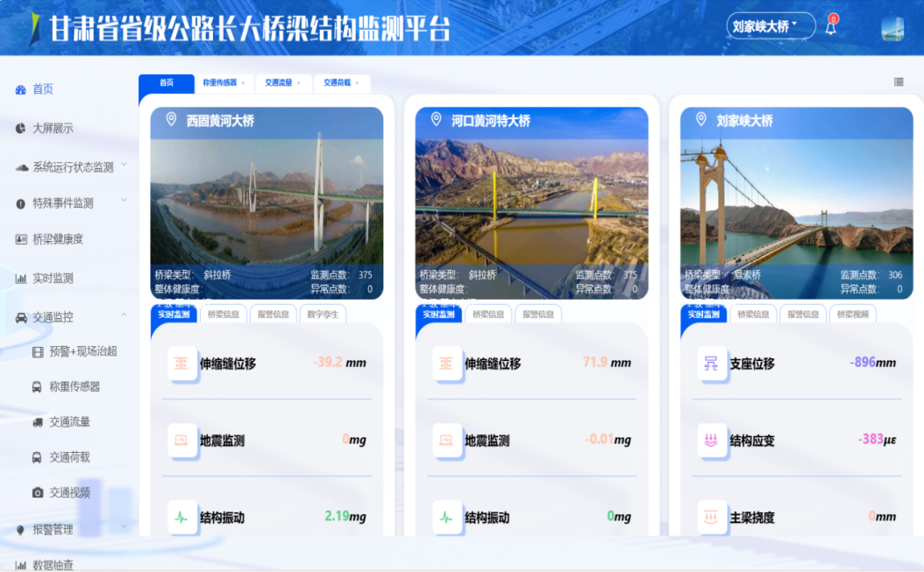Screen dimensions: 924x572
Task: Click 刘家峡大桥 主梁挠度 icon
Action: [711, 518]
